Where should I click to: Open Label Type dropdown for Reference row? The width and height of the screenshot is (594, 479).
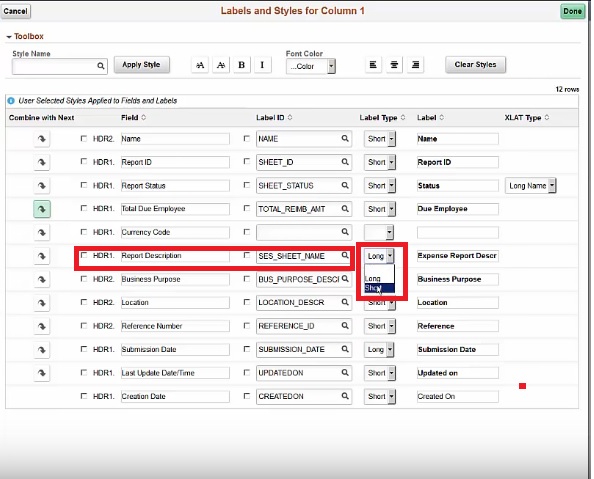380,326
